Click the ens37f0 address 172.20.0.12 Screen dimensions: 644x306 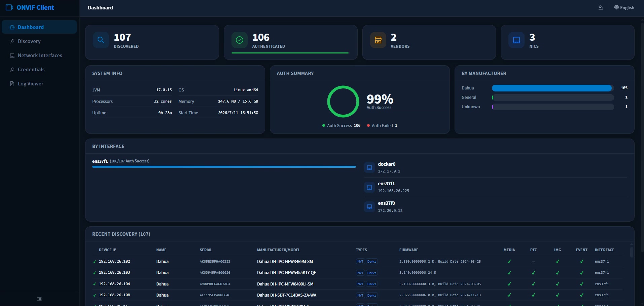point(390,211)
